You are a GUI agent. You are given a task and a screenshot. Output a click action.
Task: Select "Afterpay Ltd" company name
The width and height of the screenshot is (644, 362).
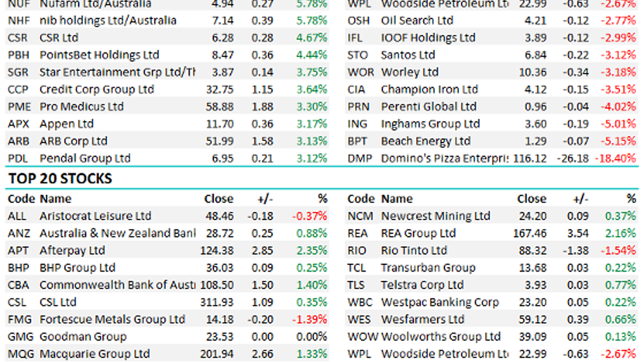coord(72,251)
